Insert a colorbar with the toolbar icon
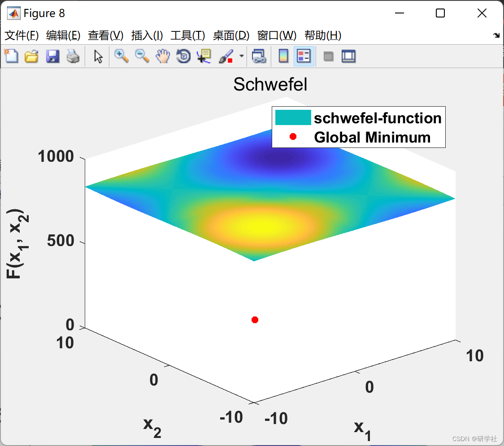This screenshot has width=504, height=446. click(283, 56)
